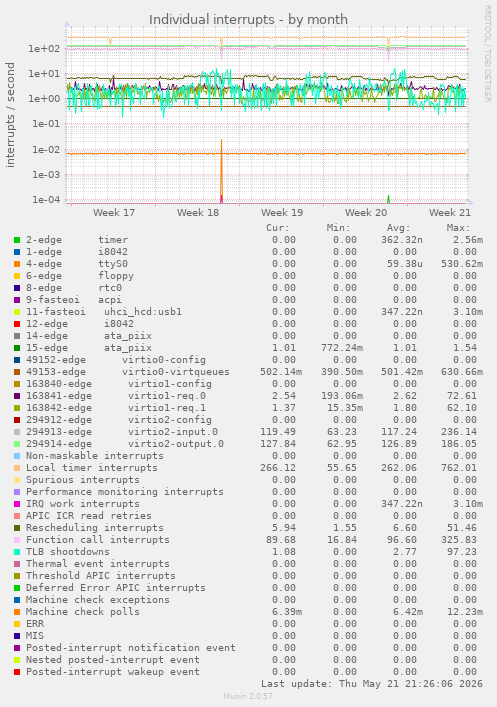The image size is (497, 707).
Task: Click the olive Rescheduling interrupts swatch
Action: (17, 528)
